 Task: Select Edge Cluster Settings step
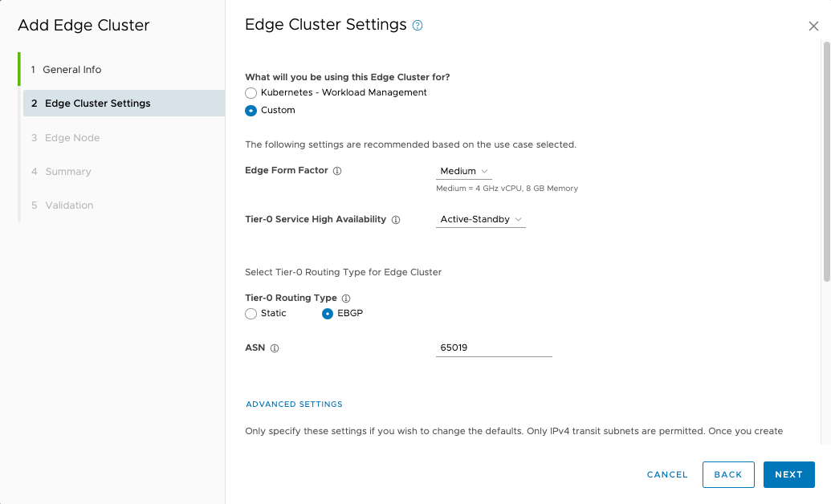pos(124,104)
